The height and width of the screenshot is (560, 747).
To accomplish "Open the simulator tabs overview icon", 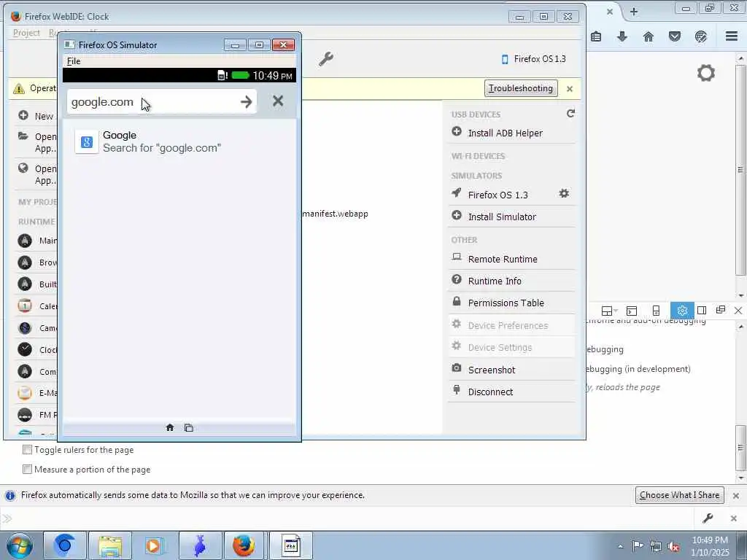I will tap(189, 427).
